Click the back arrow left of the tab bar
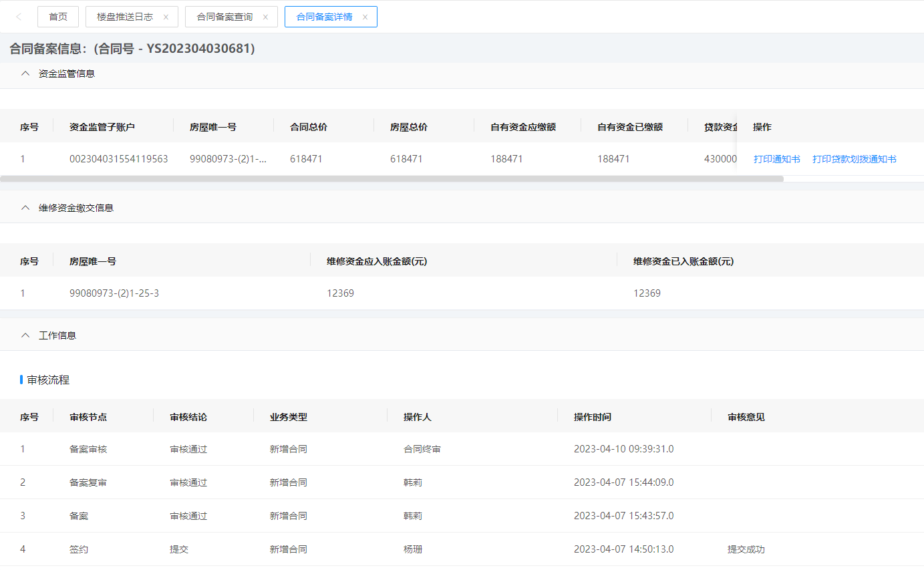This screenshot has height=570, width=924. coord(17,16)
